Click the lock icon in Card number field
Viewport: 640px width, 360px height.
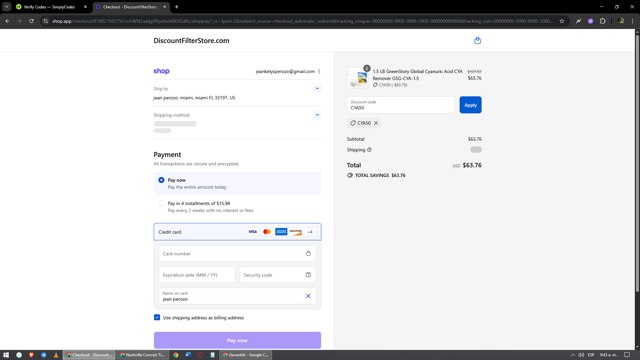point(308,253)
